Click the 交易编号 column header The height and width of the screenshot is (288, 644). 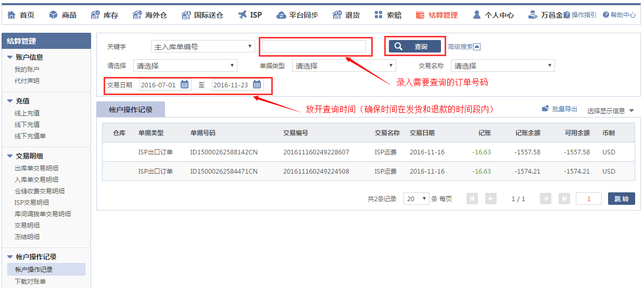(x=296, y=133)
